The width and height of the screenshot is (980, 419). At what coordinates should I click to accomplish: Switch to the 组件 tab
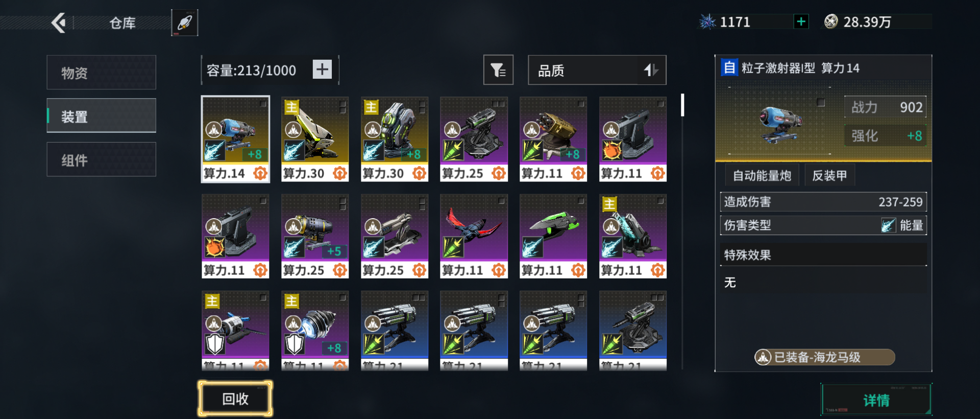[x=101, y=160]
